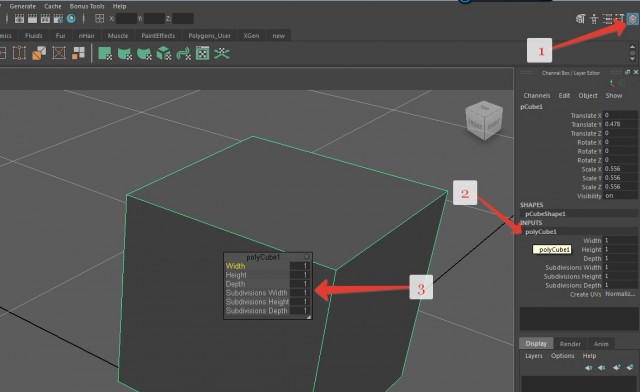The width and height of the screenshot is (640, 392).
Task: Click the Y coordinate input field
Action: [154, 18]
